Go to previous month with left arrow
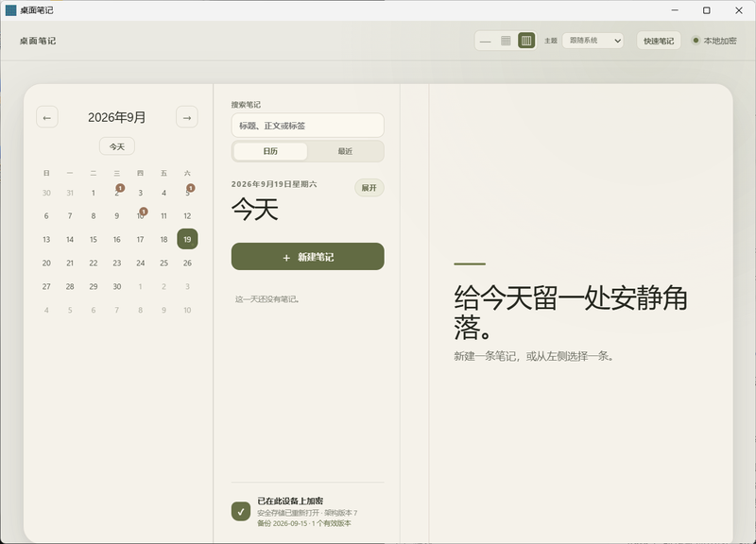This screenshot has height=544, width=756. tap(46, 117)
